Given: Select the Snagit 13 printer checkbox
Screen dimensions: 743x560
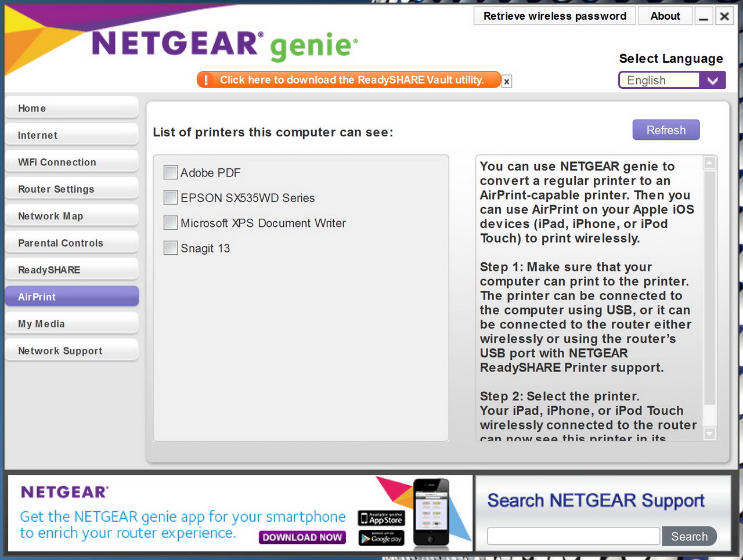Looking at the screenshot, I should [171, 248].
